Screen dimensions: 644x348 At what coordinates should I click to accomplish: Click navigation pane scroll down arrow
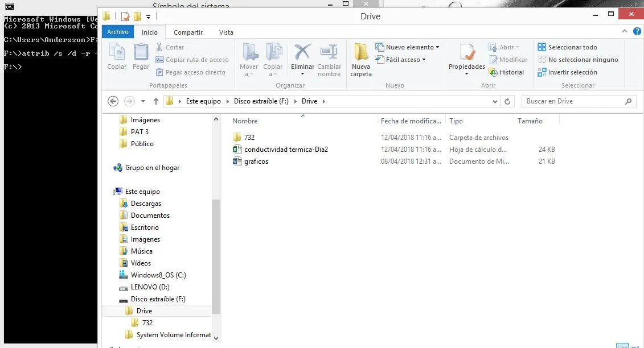click(x=216, y=338)
